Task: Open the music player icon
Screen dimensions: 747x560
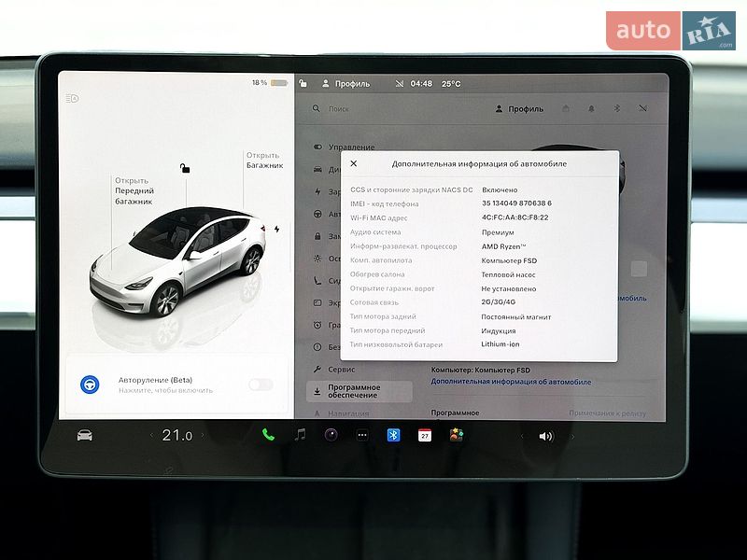Action: (300, 435)
